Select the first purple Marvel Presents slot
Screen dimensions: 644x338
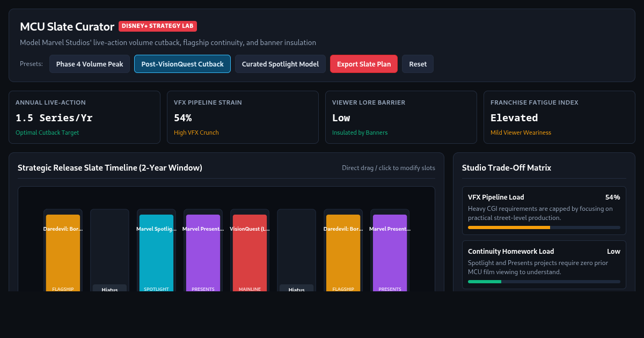click(203, 253)
